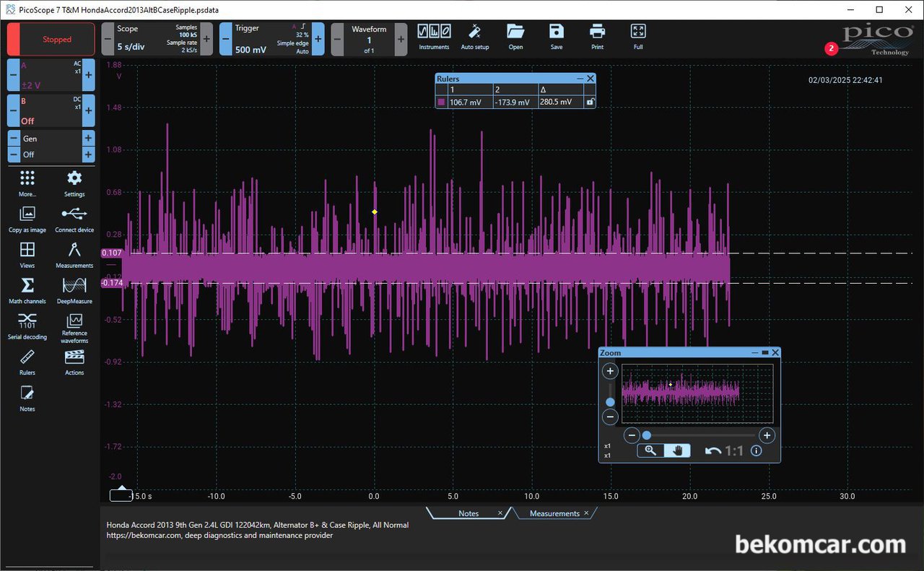924x571 pixels.
Task: Minimize the Zoom panel
Action: coord(755,352)
